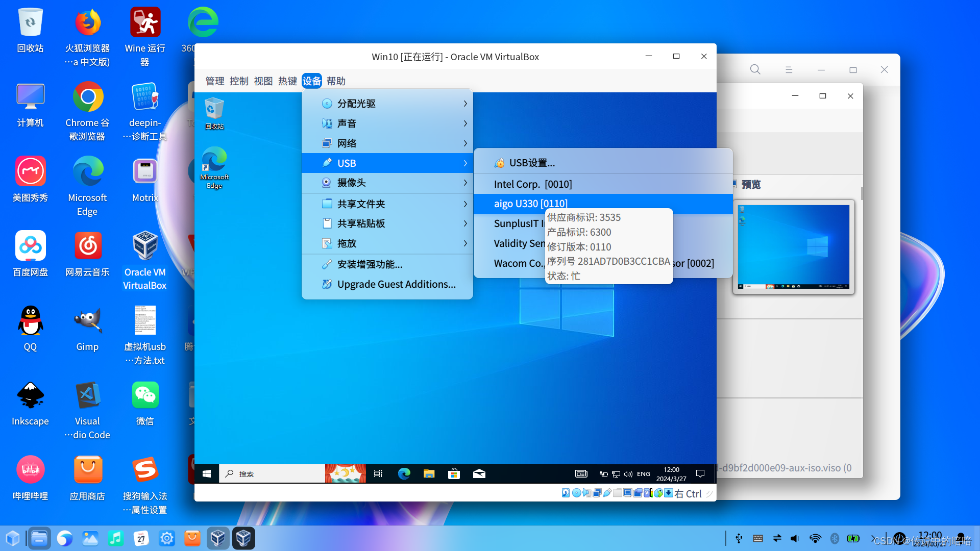Viewport: 980px width, 551px height.
Task: Click the USB status bar indicator icon
Action: coord(607,493)
